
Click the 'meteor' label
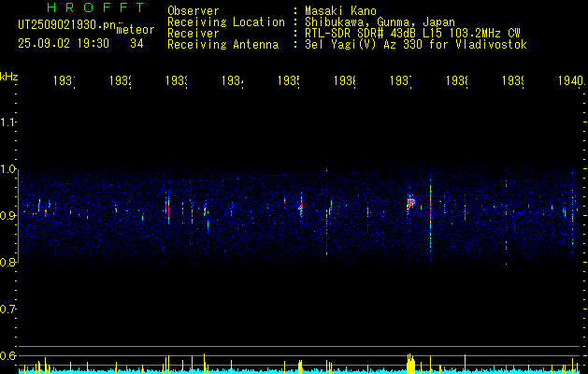(136, 30)
